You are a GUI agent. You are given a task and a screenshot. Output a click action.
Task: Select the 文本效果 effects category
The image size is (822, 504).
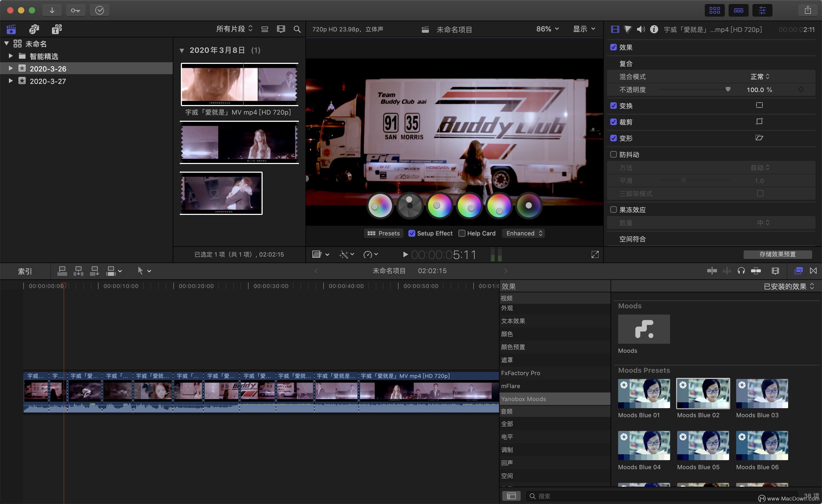[x=555, y=321]
